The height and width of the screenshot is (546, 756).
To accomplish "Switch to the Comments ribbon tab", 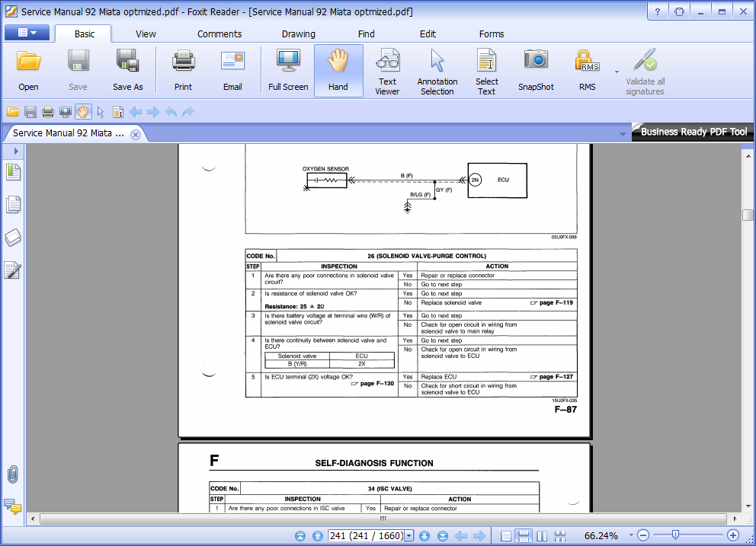I will point(219,34).
